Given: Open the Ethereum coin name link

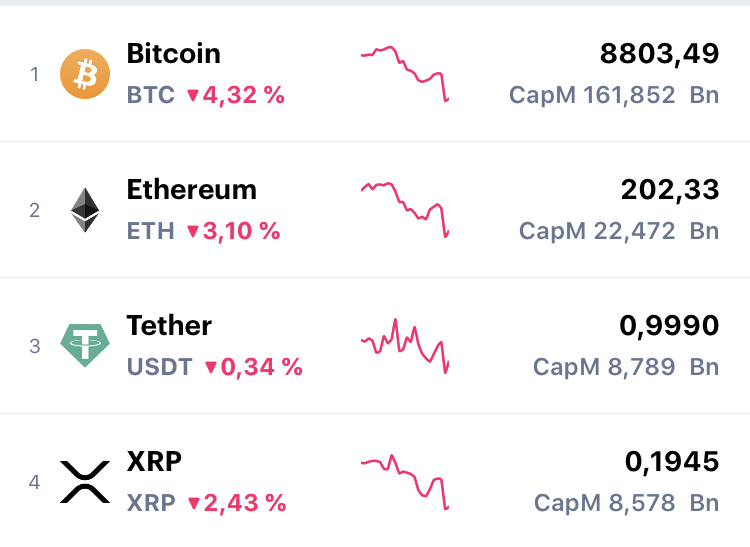Looking at the screenshot, I should (x=191, y=189).
